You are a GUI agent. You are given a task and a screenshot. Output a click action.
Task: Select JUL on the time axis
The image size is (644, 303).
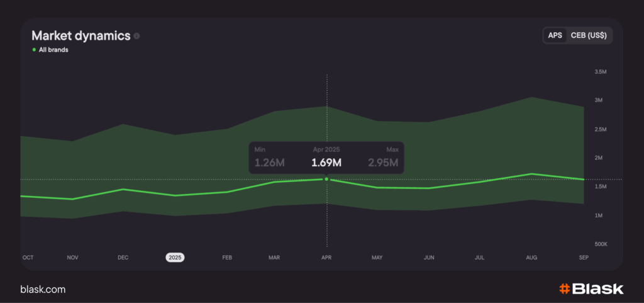pos(479,258)
